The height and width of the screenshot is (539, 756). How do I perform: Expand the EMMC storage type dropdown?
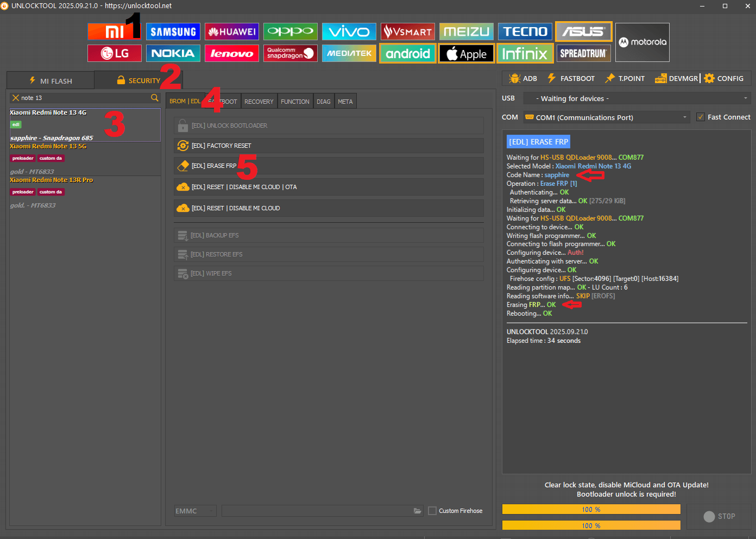pos(195,511)
